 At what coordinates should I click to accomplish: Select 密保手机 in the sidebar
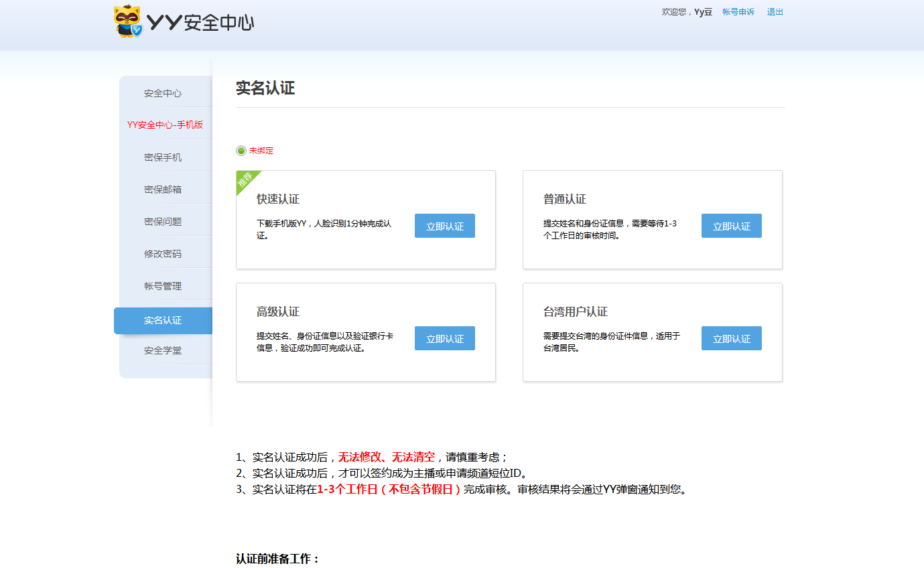click(x=164, y=156)
